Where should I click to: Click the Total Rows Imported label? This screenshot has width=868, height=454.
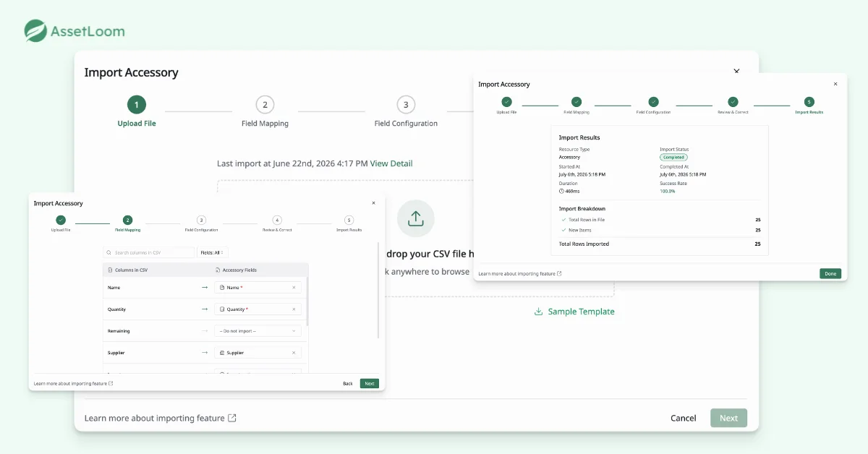(584, 244)
